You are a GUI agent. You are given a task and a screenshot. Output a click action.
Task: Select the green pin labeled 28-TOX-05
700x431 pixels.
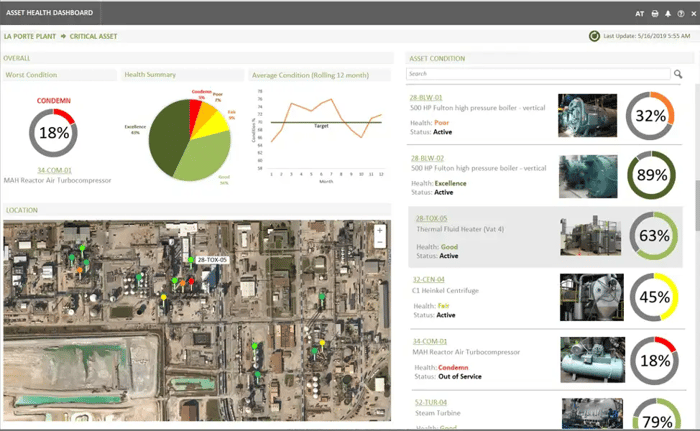[191, 261]
